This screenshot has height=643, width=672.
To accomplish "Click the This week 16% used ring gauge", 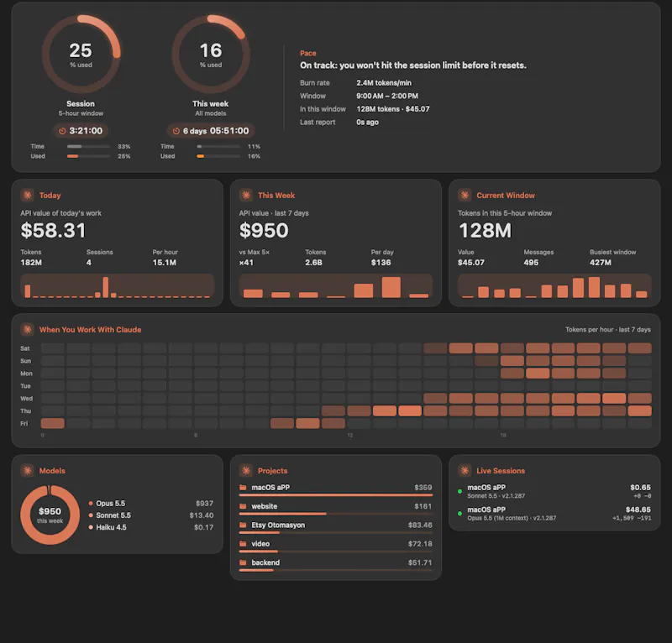I will pyautogui.click(x=211, y=55).
